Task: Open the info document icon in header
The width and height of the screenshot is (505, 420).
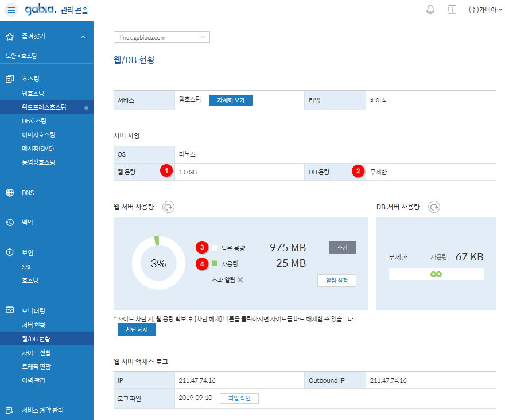Action: [452, 10]
